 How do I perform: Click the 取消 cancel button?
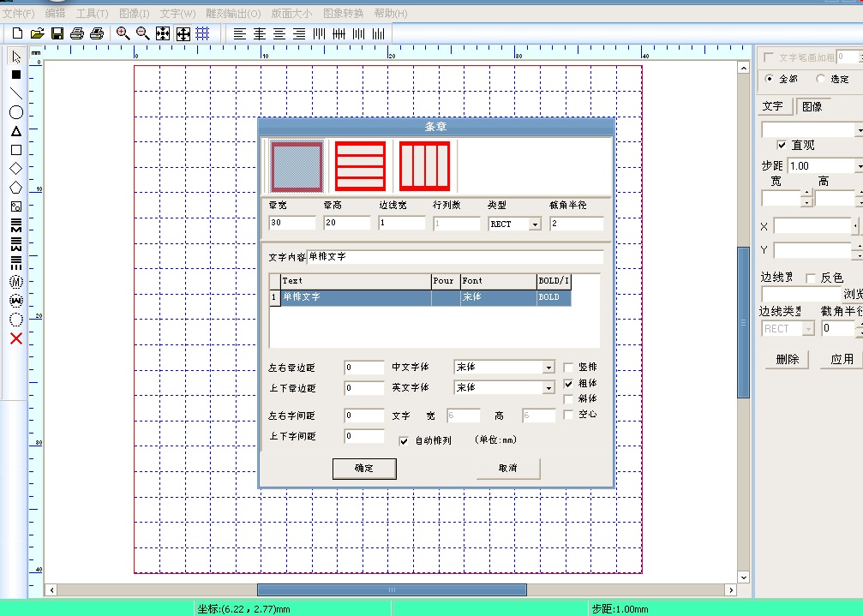coord(508,468)
